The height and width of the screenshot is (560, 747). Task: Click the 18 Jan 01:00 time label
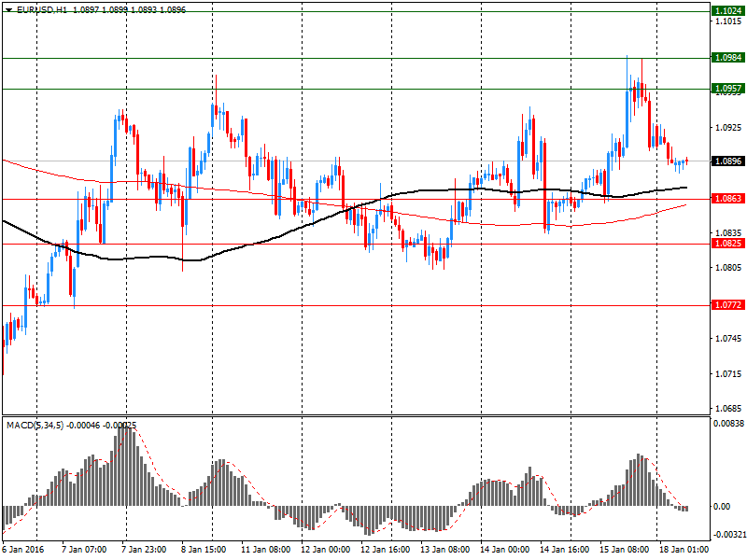(x=684, y=550)
